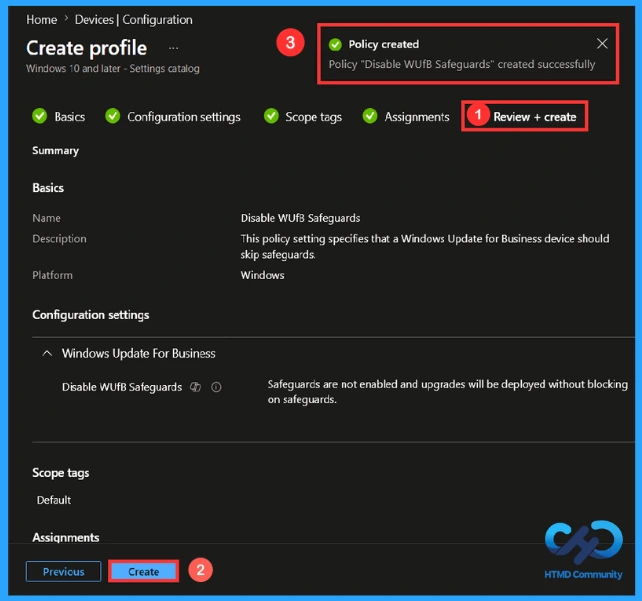The image size is (642, 601).
Task: Select the Name value 'Disable WUfB Safeguards'
Action: (301, 218)
